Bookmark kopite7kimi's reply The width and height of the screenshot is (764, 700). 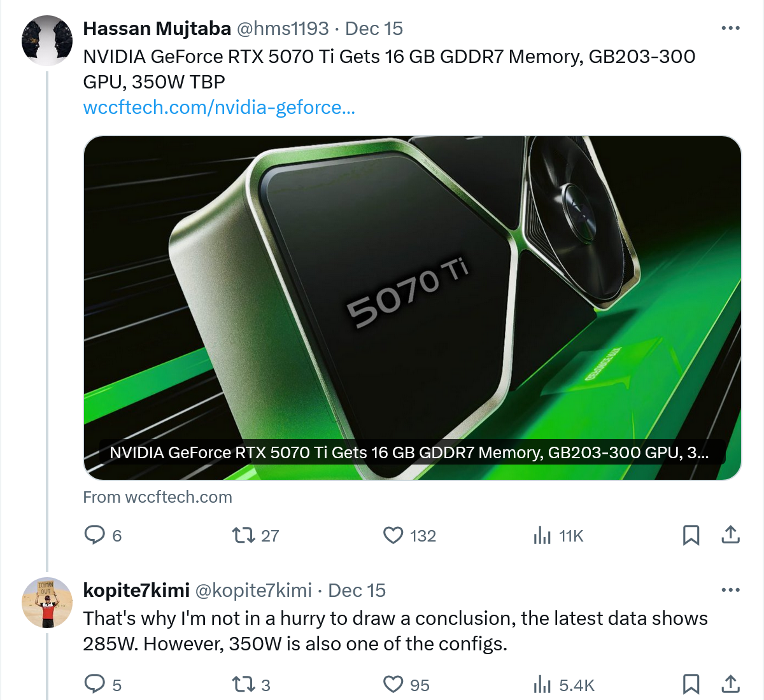click(x=691, y=685)
